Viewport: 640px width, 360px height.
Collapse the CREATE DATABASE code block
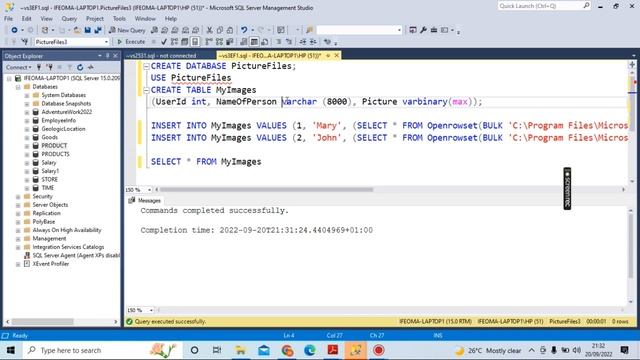(146, 66)
